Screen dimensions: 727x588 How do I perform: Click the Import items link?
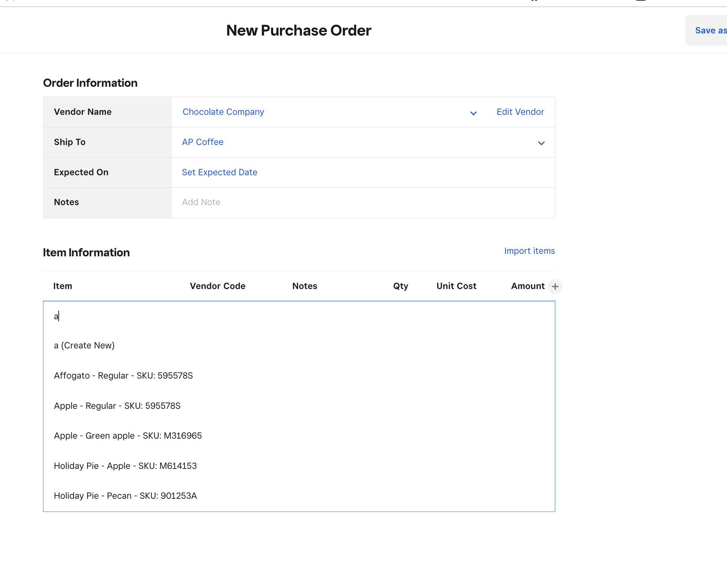coord(529,251)
